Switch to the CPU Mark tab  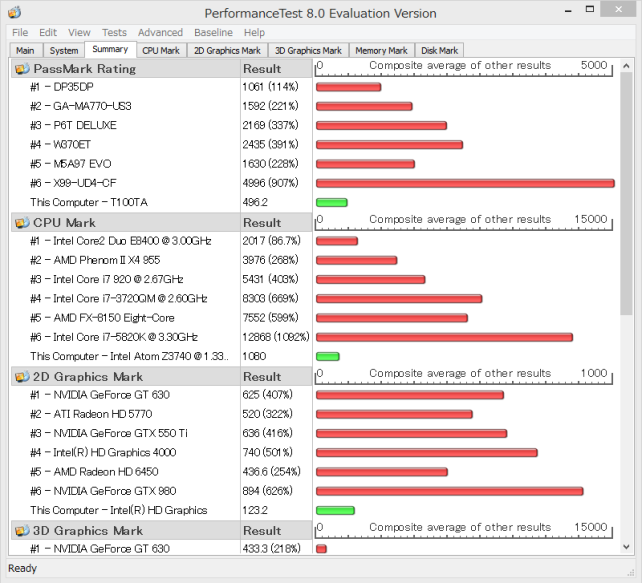click(161, 50)
